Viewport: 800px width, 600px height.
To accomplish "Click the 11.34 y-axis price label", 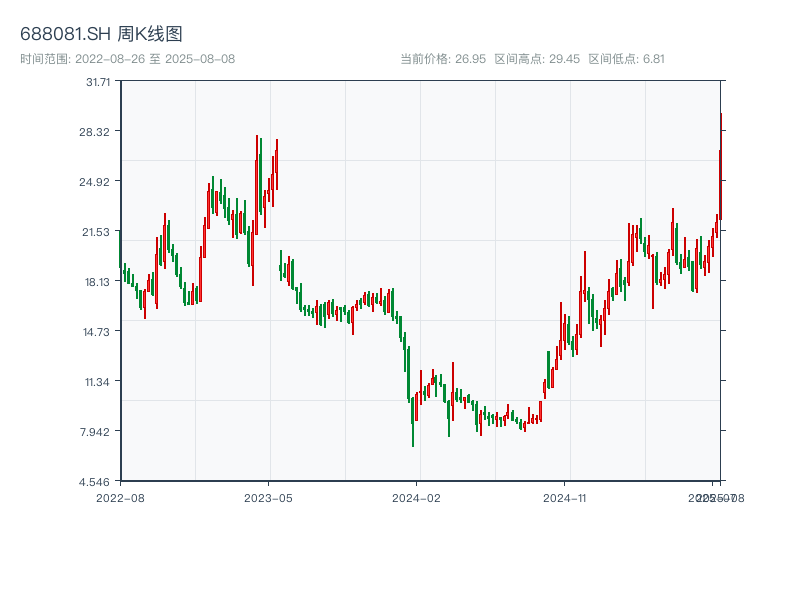I will click(97, 382).
